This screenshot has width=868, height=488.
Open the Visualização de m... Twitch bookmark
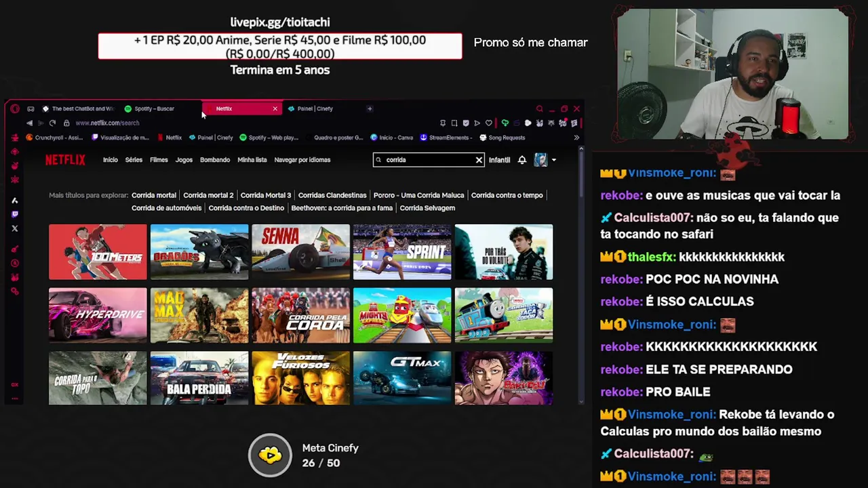tap(120, 138)
